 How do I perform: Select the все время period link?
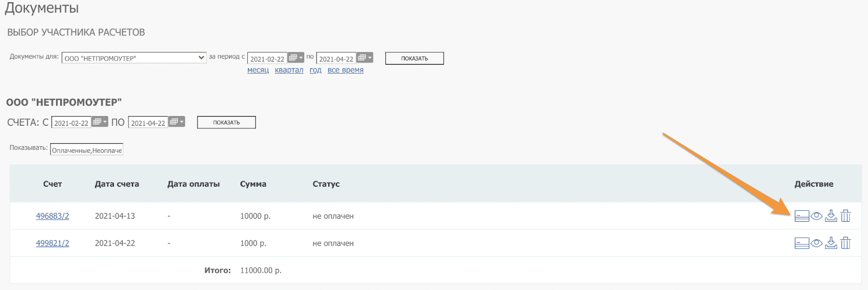coord(346,70)
